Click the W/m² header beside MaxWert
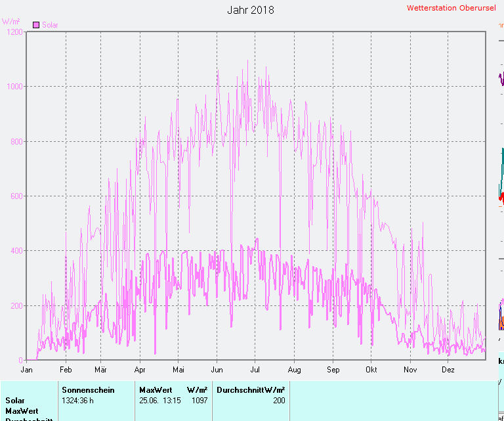This screenshot has width=504, height=421. tap(197, 390)
